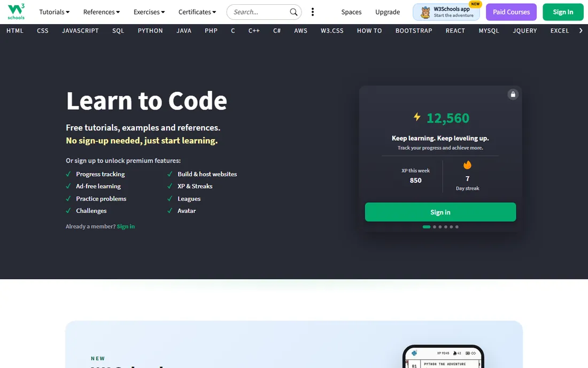Open the JAVA topic tab
The image size is (588, 368).
pyautogui.click(x=184, y=31)
